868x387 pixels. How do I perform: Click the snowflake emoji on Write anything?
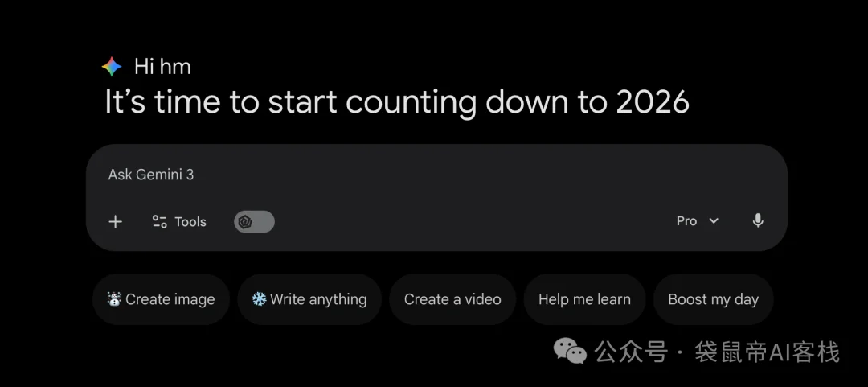259,299
